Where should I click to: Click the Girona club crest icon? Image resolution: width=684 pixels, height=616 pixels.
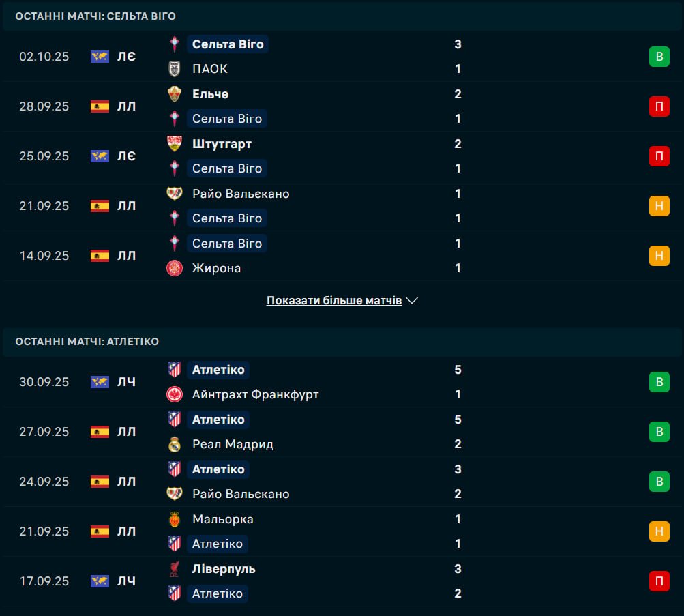[175, 268]
